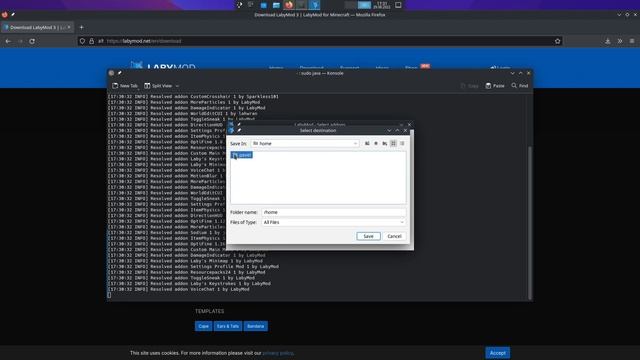Close the Download LabyMod browser tab
640x360 pixels.
[69, 27]
